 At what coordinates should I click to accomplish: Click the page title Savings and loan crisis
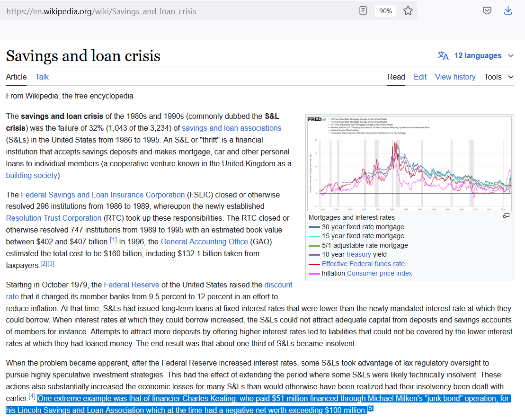click(x=83, y=55)
